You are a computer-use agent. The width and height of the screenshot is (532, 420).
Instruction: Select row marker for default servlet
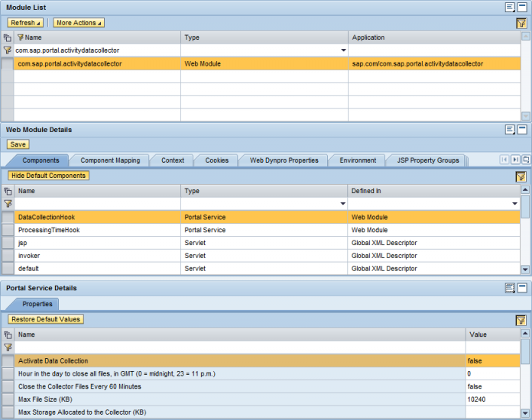(x=8, y=269)
